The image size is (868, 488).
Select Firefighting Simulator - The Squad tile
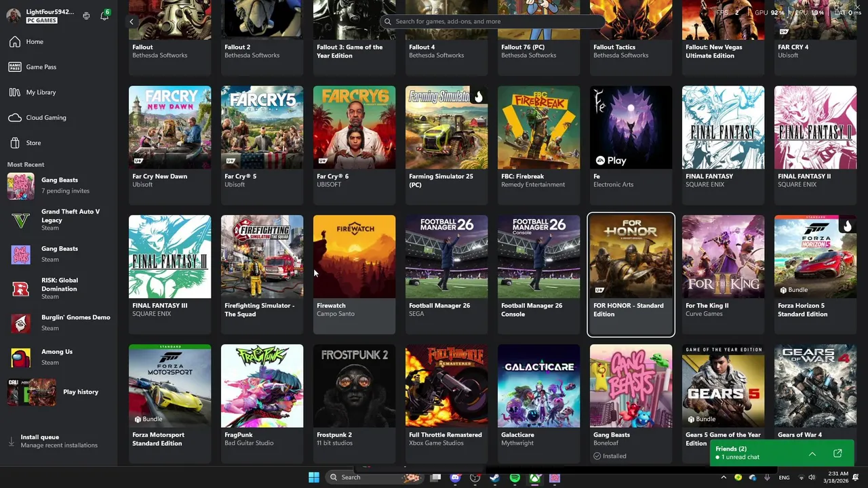262,274
